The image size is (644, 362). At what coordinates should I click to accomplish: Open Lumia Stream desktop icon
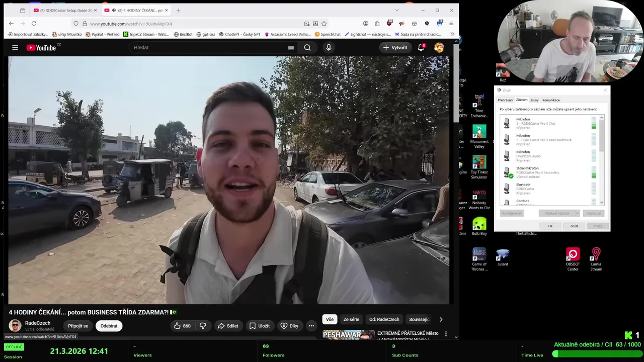pos(596,259)
